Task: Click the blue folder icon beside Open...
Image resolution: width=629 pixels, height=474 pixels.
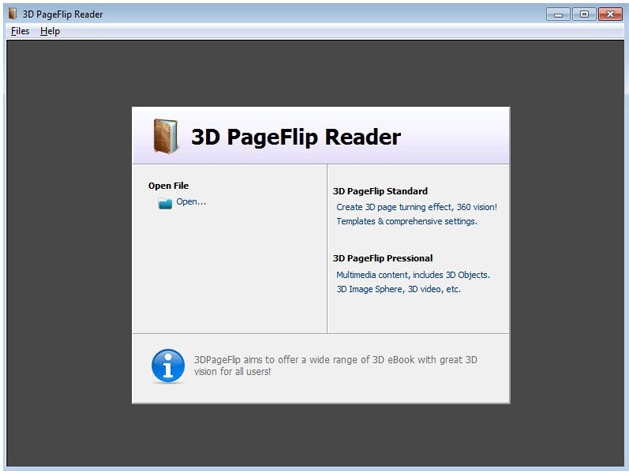Action: tap(165, 203)
